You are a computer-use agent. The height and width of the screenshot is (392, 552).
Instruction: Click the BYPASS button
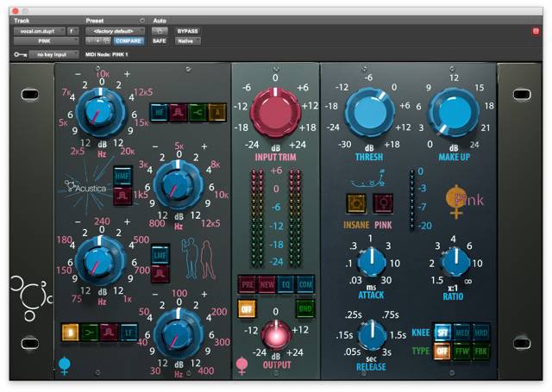[188, 31]
